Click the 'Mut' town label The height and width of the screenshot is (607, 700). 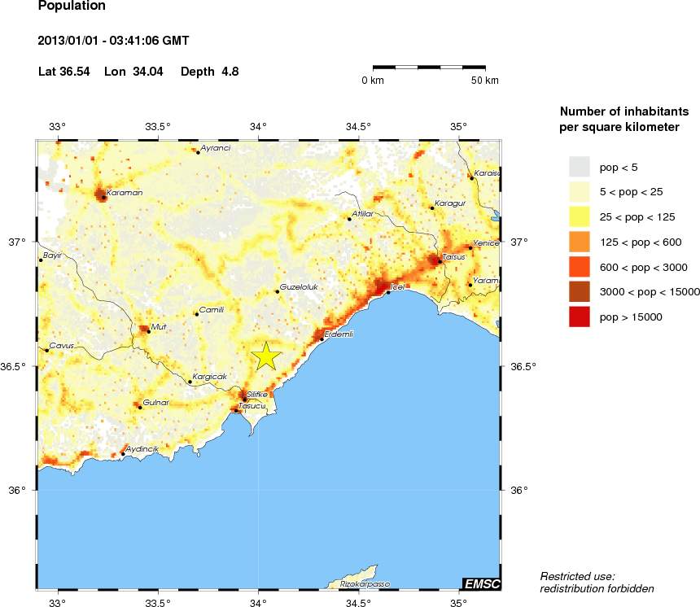(159, 327)
